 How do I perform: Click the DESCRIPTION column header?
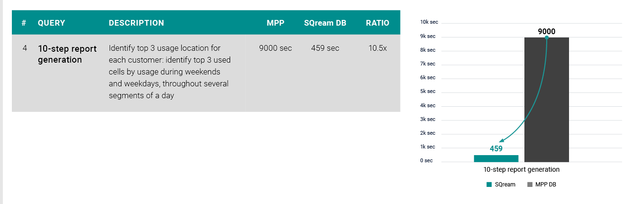tap(136, 23)
